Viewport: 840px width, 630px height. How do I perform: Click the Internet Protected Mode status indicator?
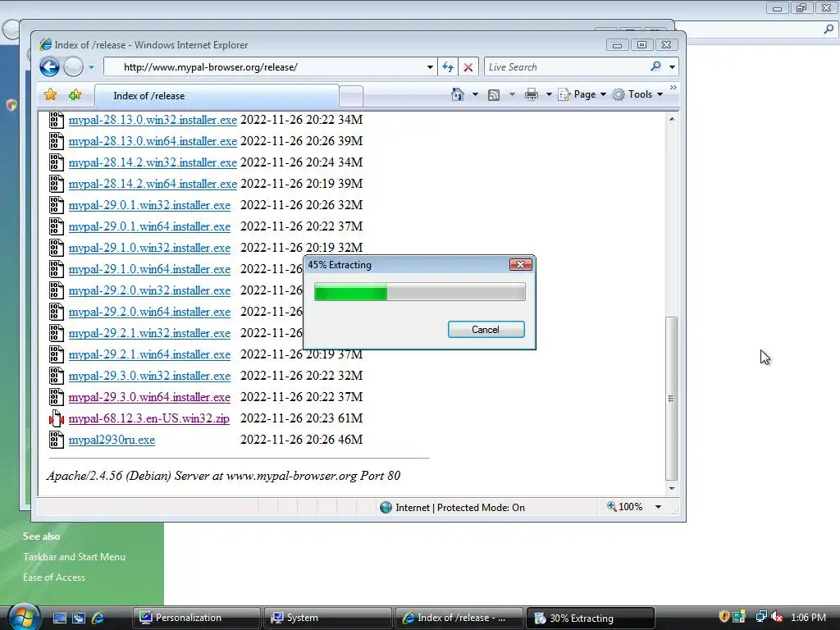coord(453,507)
